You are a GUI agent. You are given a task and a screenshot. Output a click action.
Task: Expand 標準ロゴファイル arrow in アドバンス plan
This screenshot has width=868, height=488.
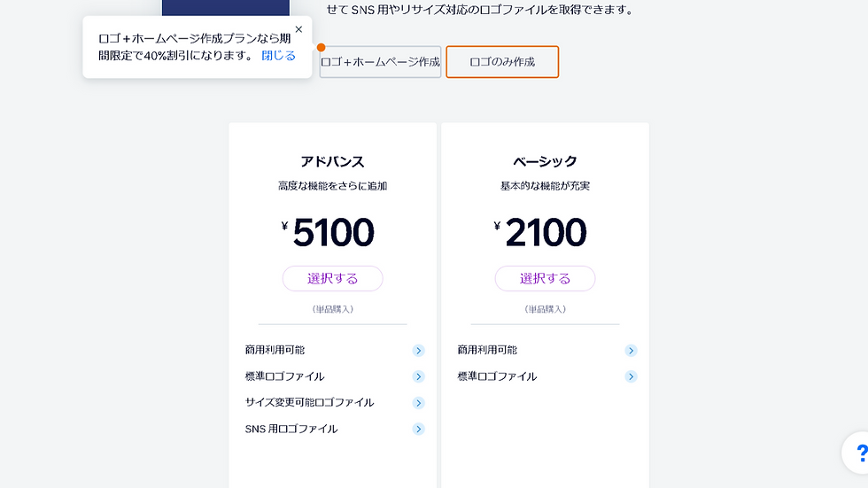point(418,376)
